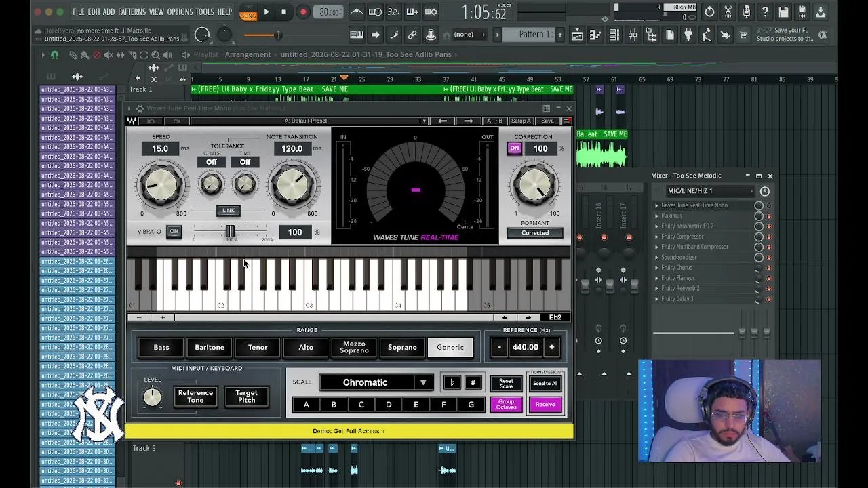Click the Waves undo arrow button
The width and height of the screenshot is (868, 488).
click(151, 121)
